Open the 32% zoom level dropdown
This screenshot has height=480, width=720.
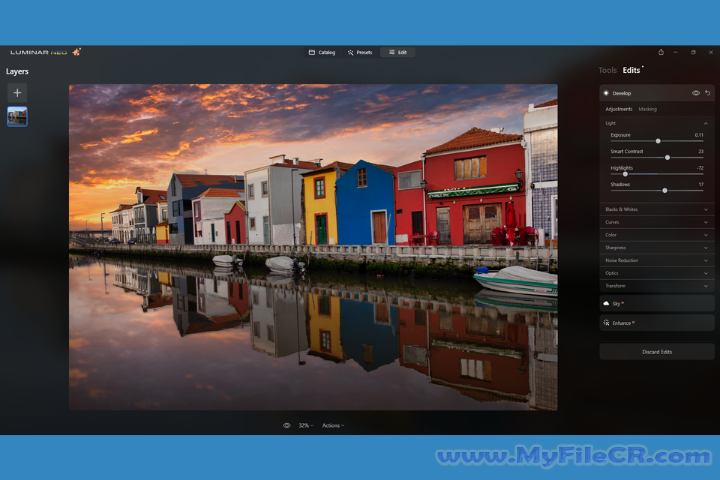pos(305,425)
